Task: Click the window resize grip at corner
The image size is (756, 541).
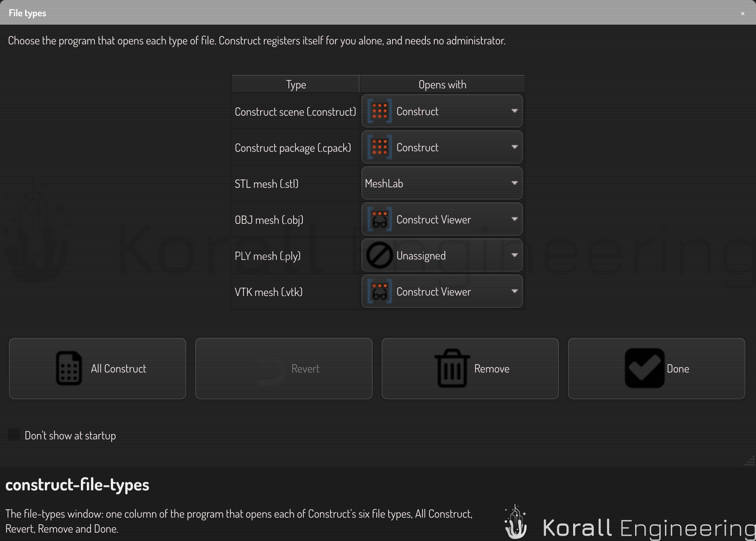Action: coord(750,461)
